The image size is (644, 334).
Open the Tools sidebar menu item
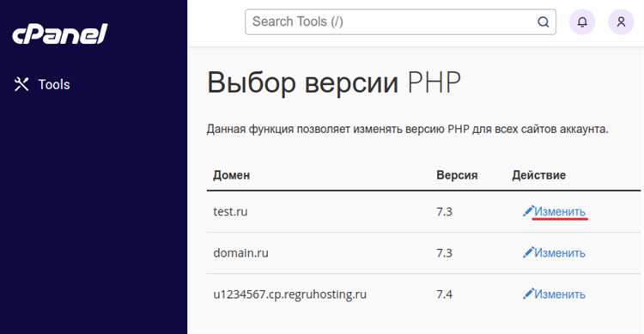point(42,84)
